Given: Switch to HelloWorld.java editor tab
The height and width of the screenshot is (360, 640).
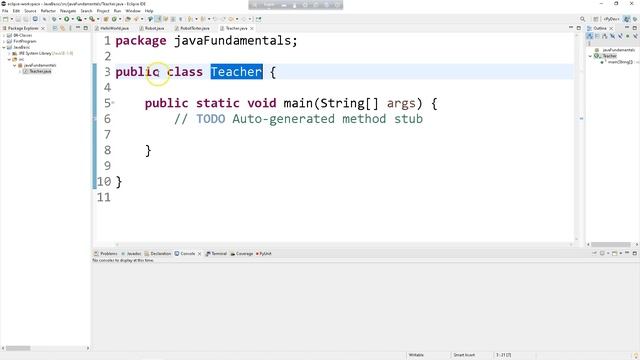Looking at the screenshot, I should pyautogui.click(x=111, y=28).
